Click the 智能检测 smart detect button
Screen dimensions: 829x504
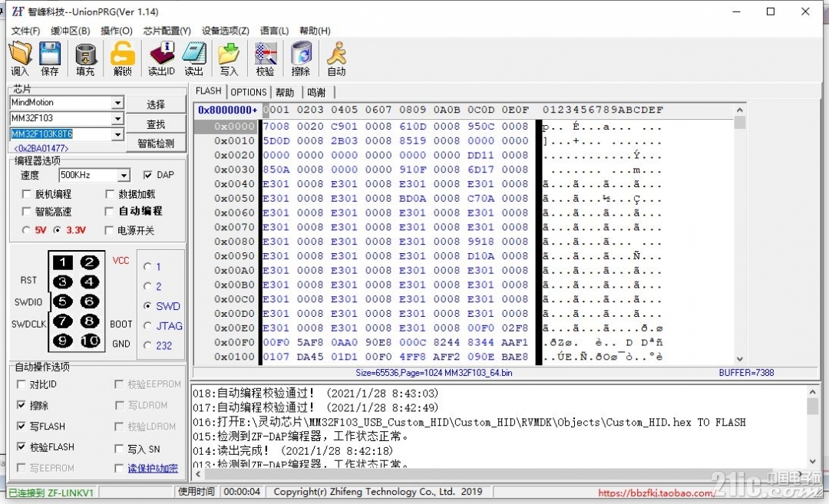(155, 143)
